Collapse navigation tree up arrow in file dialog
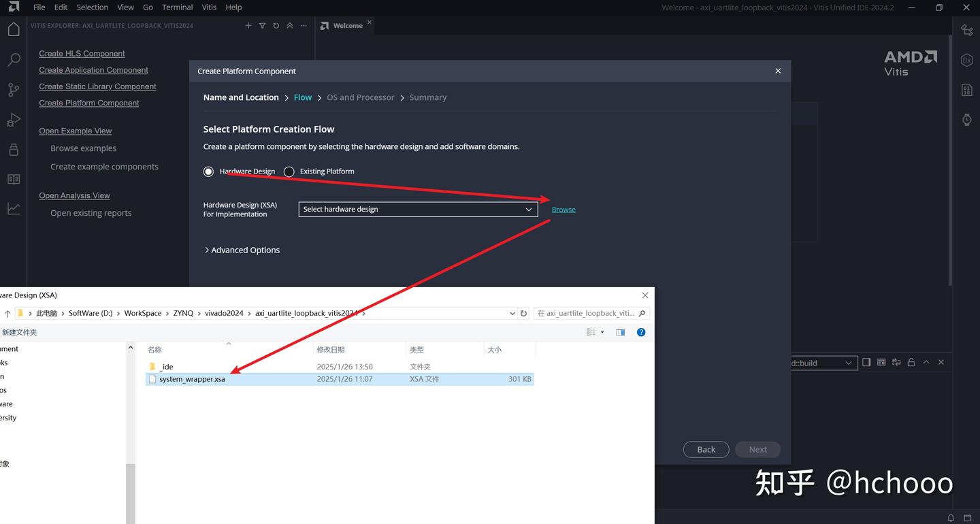Screen dimensions: 980x524 [x=130, y=348]
